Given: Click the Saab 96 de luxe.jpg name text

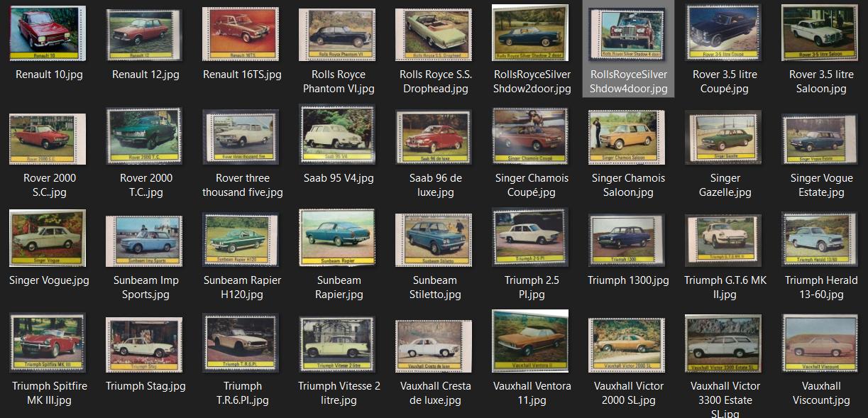Looking at the screenshot, I should (435, 185).
